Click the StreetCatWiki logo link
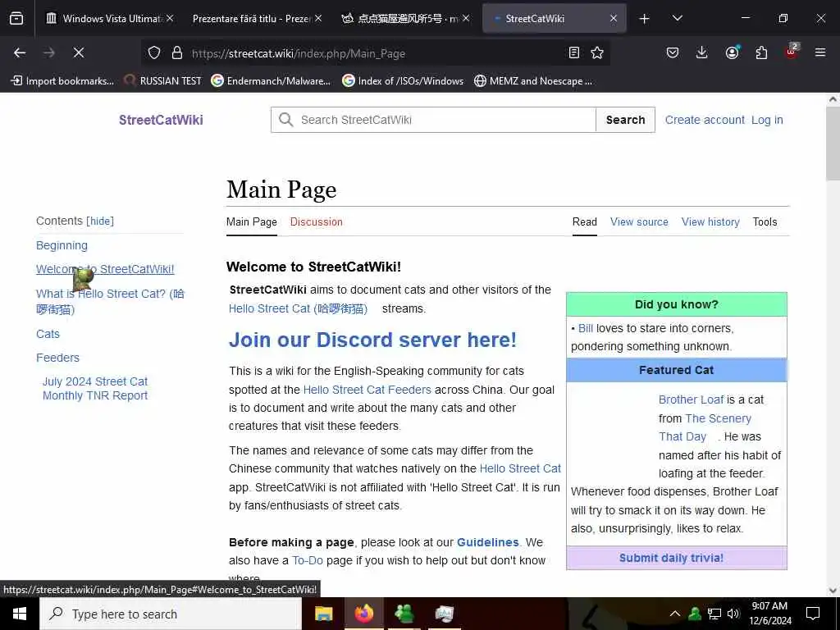The image size is (840, 630). pyautogui.click(x=161, y=120)
